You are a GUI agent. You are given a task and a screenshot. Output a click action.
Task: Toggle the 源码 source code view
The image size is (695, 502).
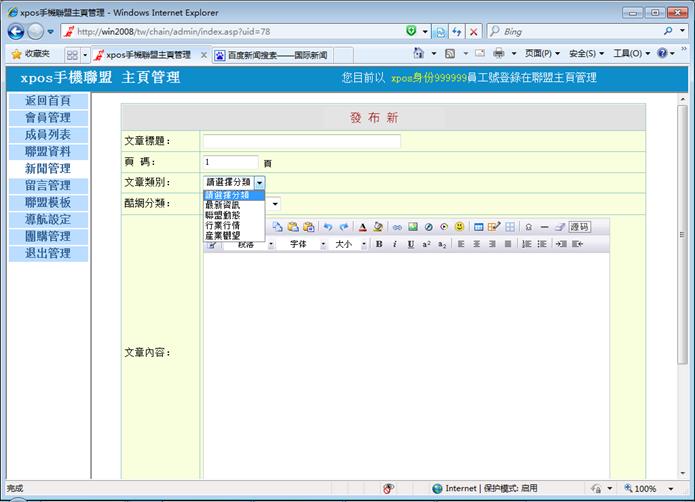(x=579, y=227)
